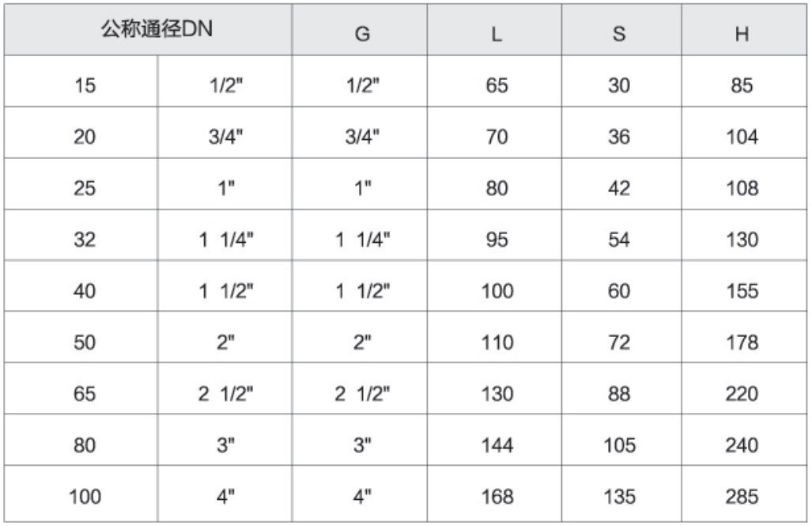Select L value 80 in DN 25 row

pyautogui.click(x=495, y=184)
